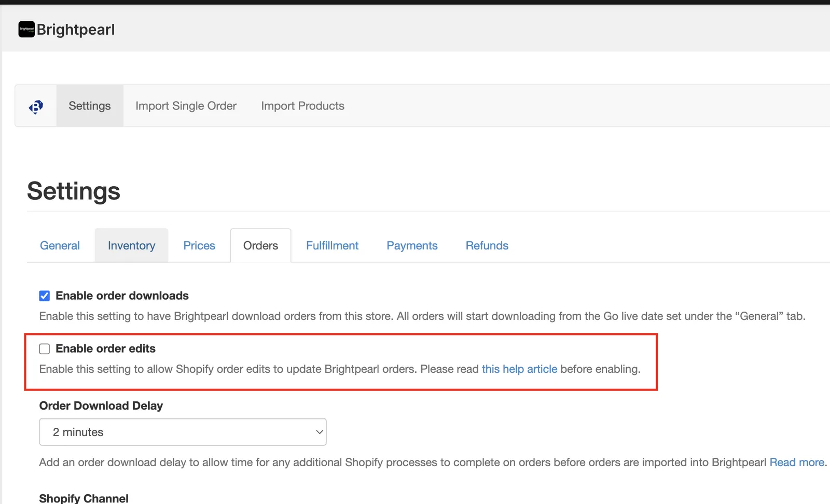Switch to the Inventory settings tab
This screenshot has height=504, width=830.
pyautogui.click(x=131, y=246)
